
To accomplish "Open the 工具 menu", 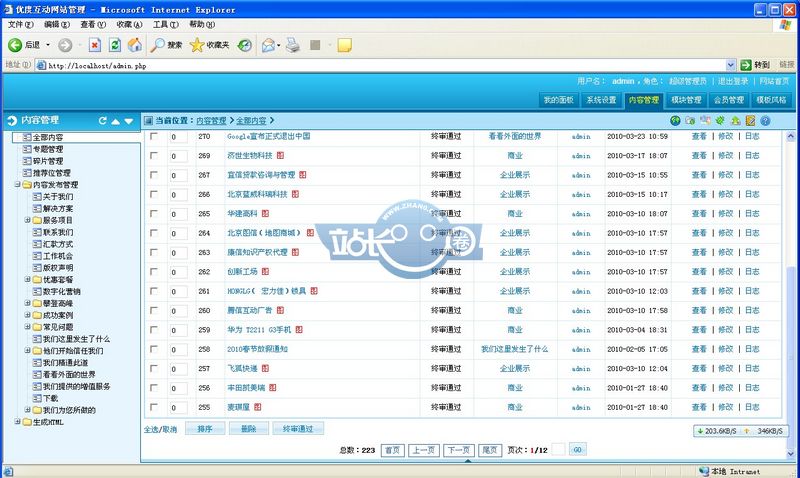I will [166, 24].
